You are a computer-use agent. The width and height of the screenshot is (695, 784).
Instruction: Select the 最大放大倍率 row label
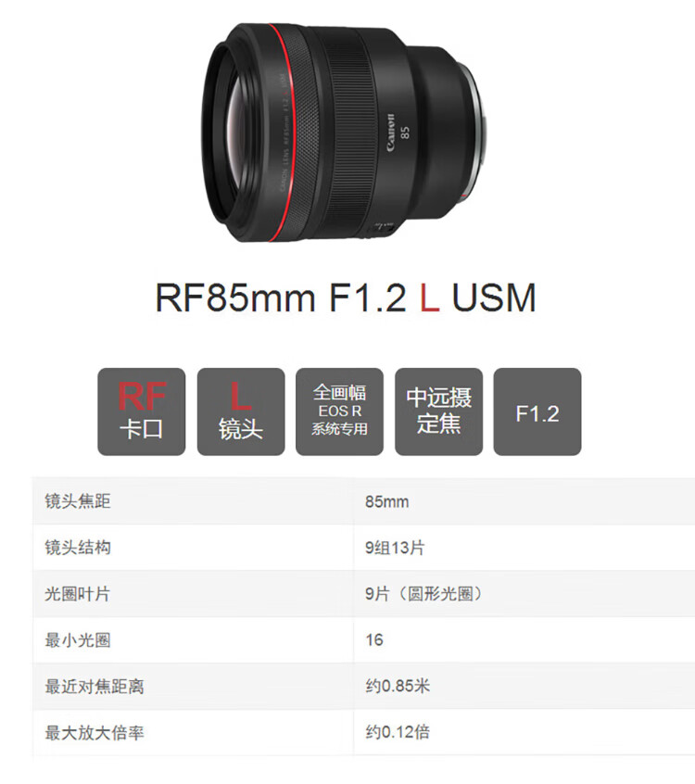95,733
